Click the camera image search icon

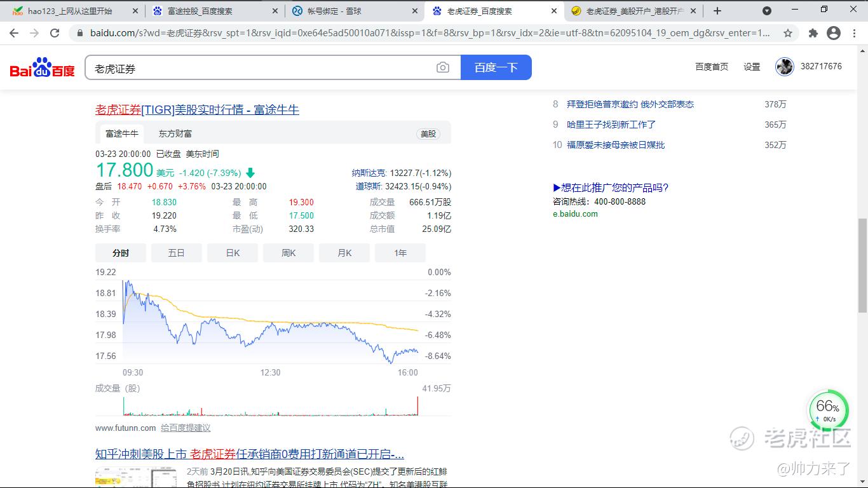(443, 68)
